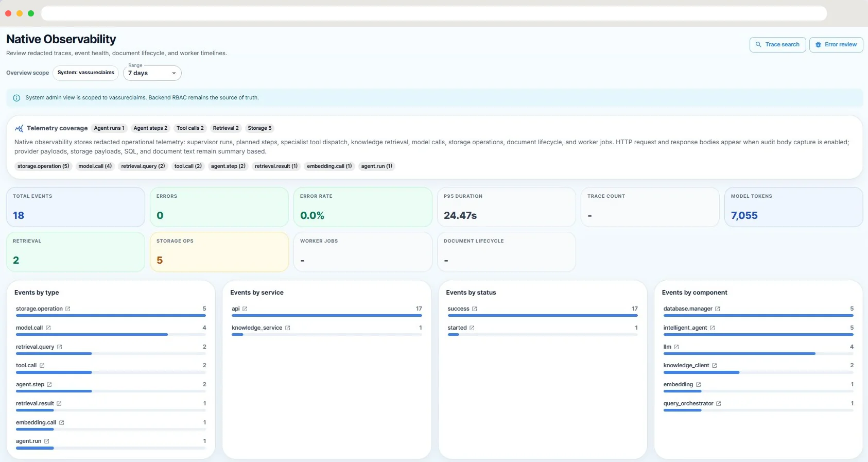Click the knowledge_service service link
868x462 pixels.
[x=257, y=328]
